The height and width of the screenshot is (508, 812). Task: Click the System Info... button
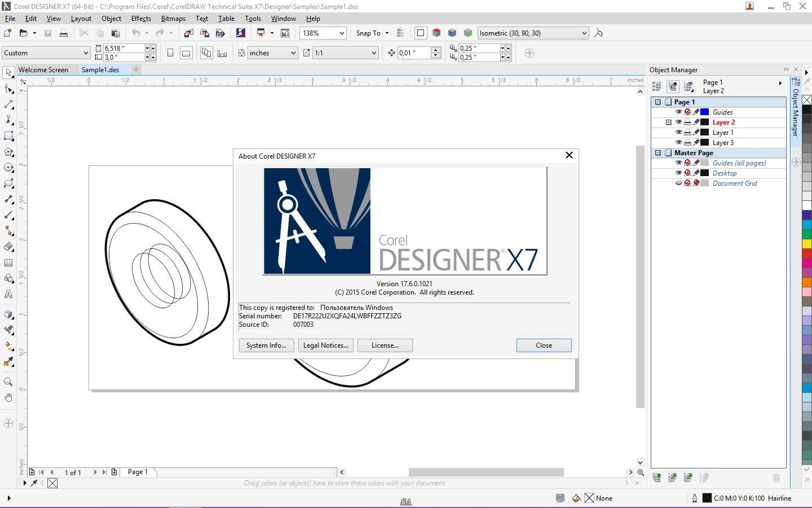[266, 345]
